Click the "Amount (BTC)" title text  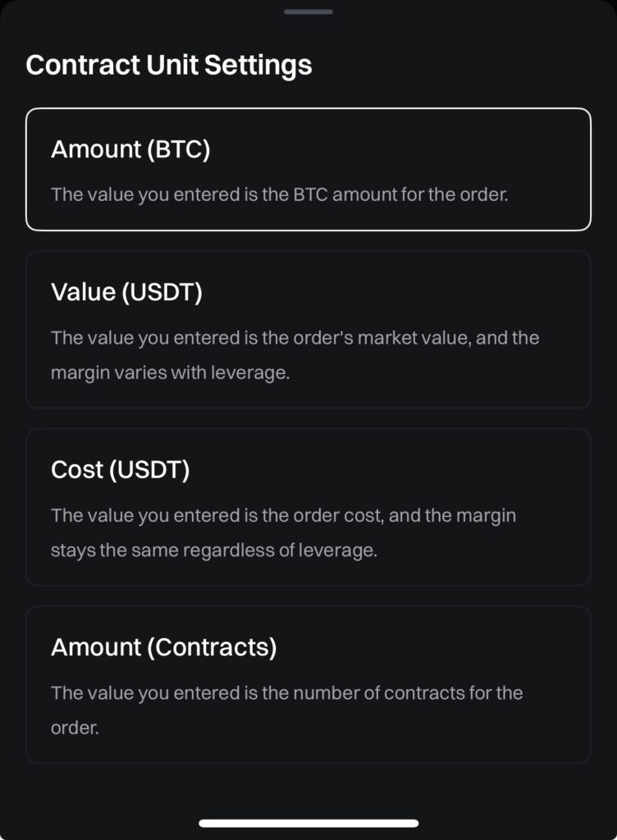click(x=130, y=149)
